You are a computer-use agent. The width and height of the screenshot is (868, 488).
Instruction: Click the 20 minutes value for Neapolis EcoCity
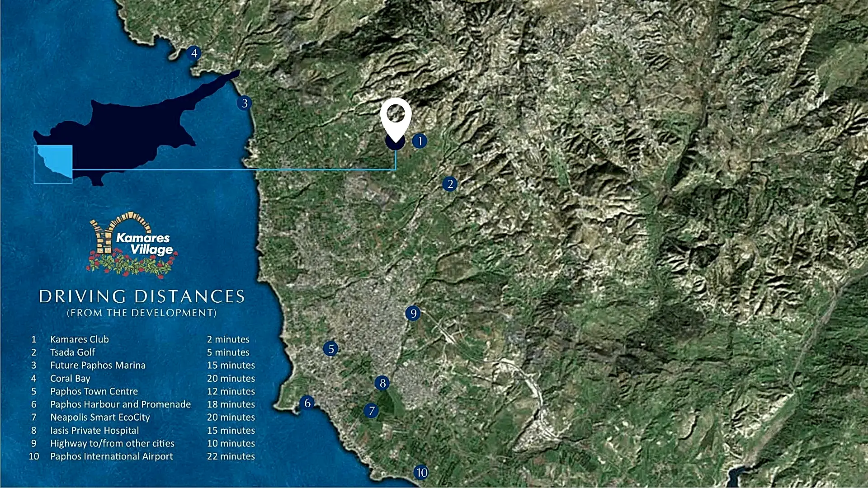(231, 417)
